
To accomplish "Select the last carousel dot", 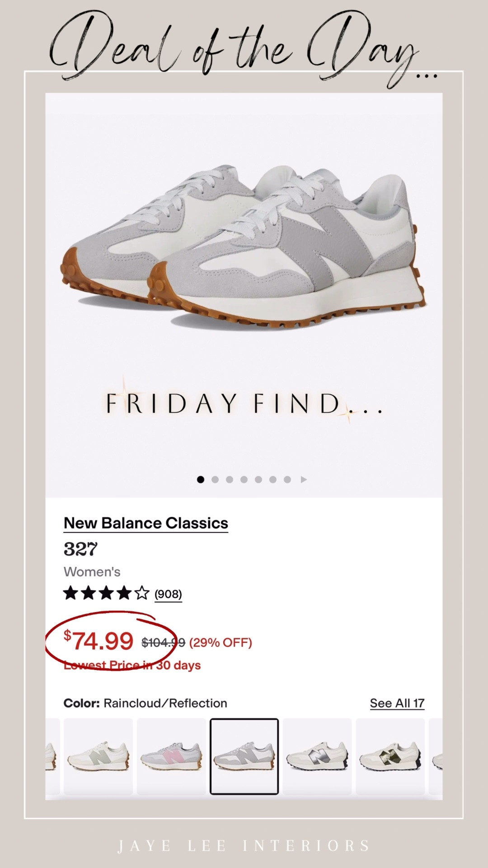I will pyautogui.click(x=286, y=480).
